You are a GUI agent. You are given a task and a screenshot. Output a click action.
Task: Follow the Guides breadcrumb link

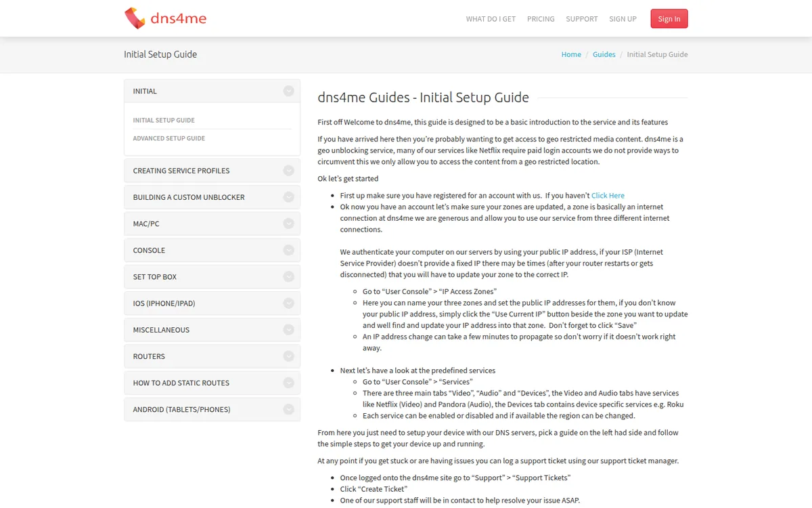604,54
